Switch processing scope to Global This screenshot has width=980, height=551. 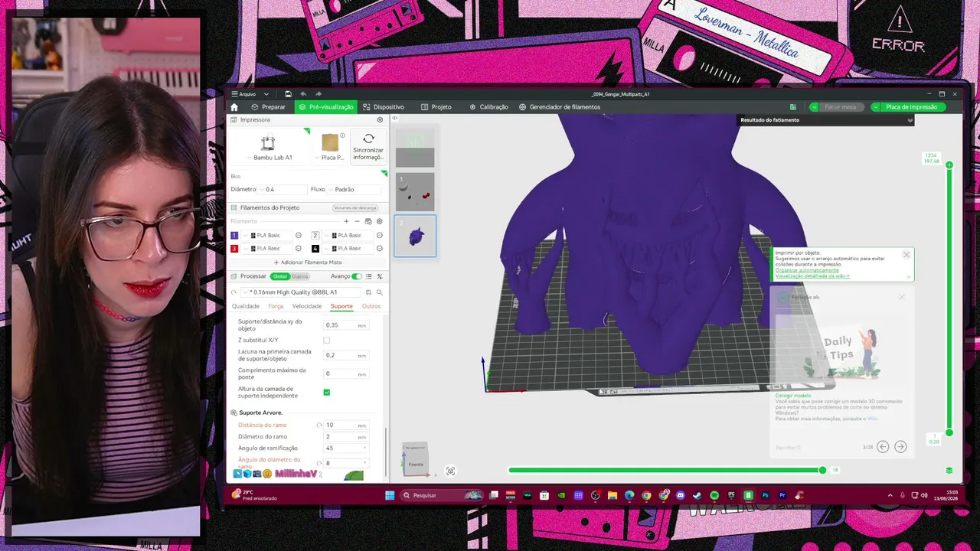click(280, 276)
